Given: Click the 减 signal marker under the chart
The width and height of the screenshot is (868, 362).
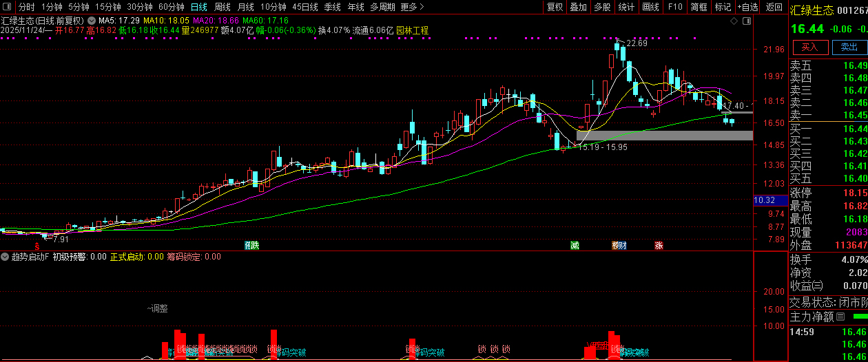Looking at the screenshot, I should click(x=575, y=245).
